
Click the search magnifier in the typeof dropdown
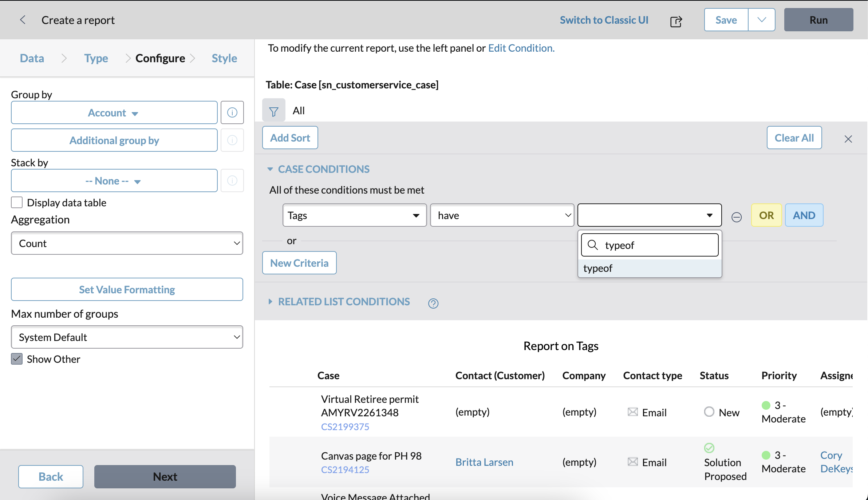coord(593,245)
